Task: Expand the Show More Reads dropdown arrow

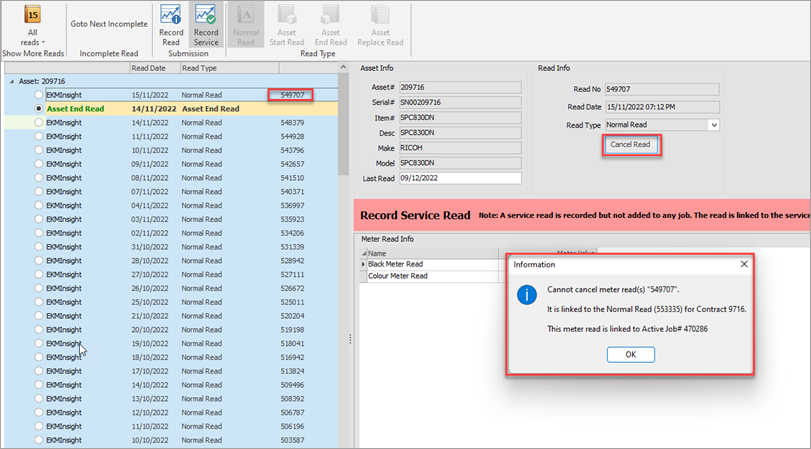Action: tap(43, 43)
